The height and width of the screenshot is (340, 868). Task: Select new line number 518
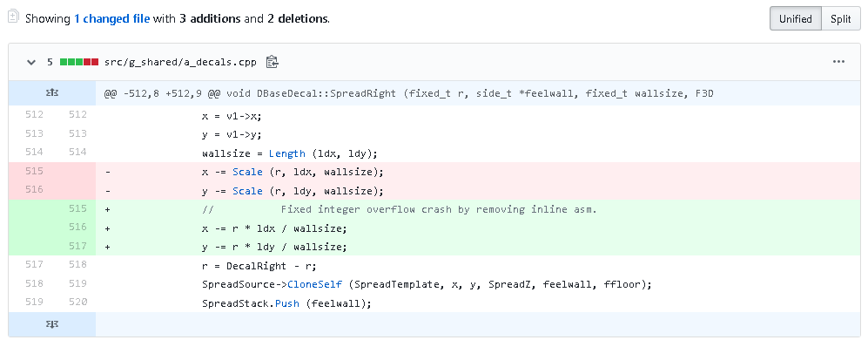77,265
